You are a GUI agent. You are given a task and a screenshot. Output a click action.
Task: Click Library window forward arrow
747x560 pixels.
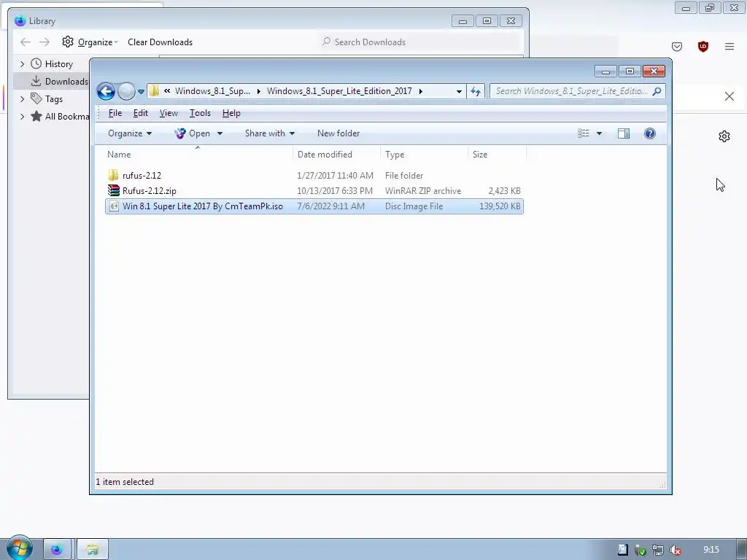pyautogui.click(x=44, y=42)
